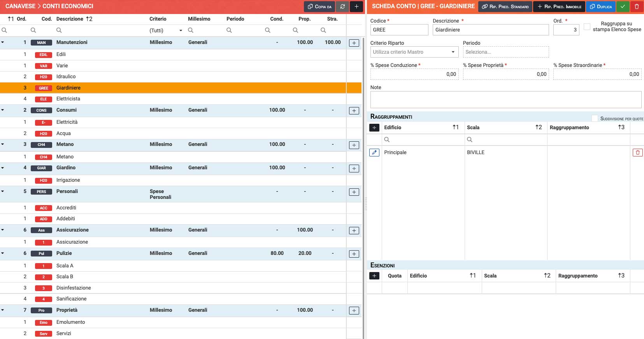Edit the Principale BIVILLE grouping
Screen dimensions: 644x339
pos(374,153)
